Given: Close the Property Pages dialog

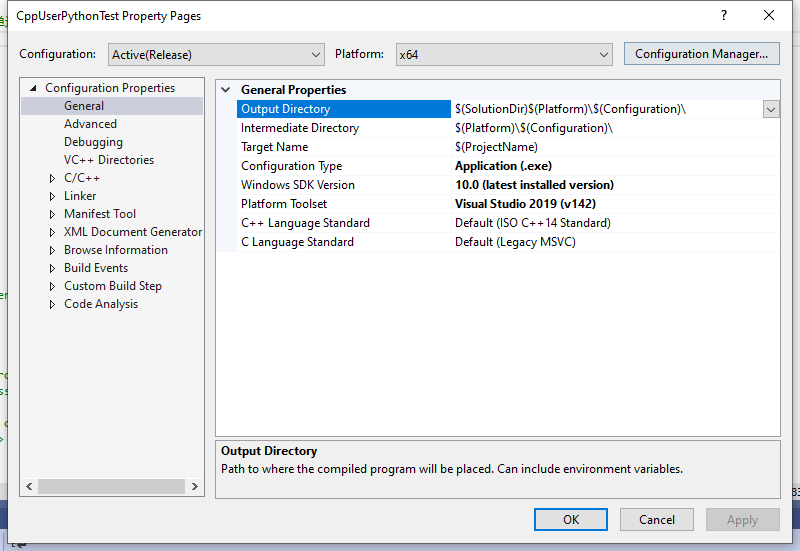Looking at the screenshot, I should click(769, 15).
